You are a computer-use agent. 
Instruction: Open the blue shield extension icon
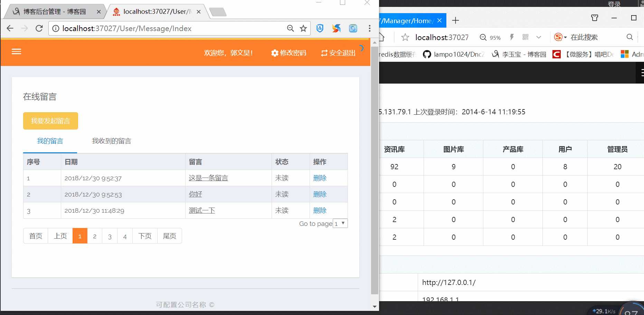coord(320,28)
